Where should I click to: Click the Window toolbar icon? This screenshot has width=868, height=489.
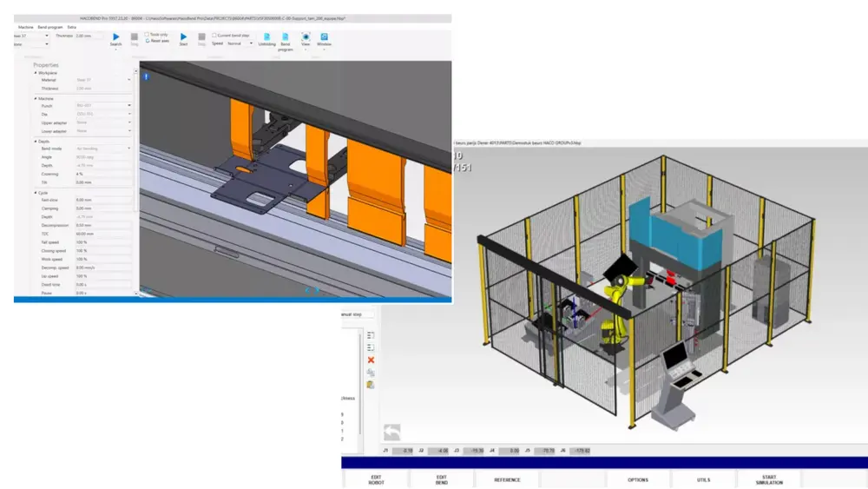(324, 36)
